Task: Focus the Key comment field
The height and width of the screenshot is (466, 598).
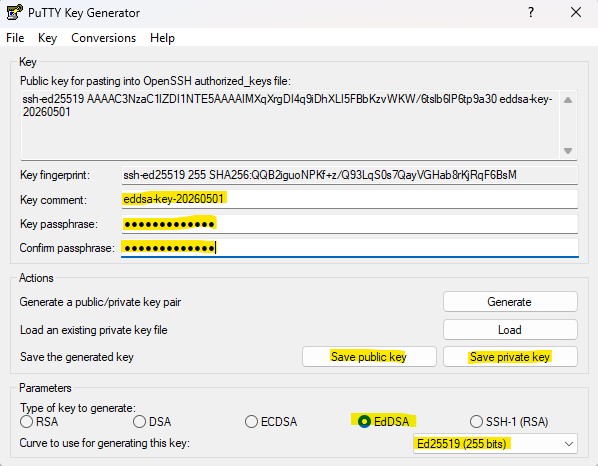Action: point(349,199)
